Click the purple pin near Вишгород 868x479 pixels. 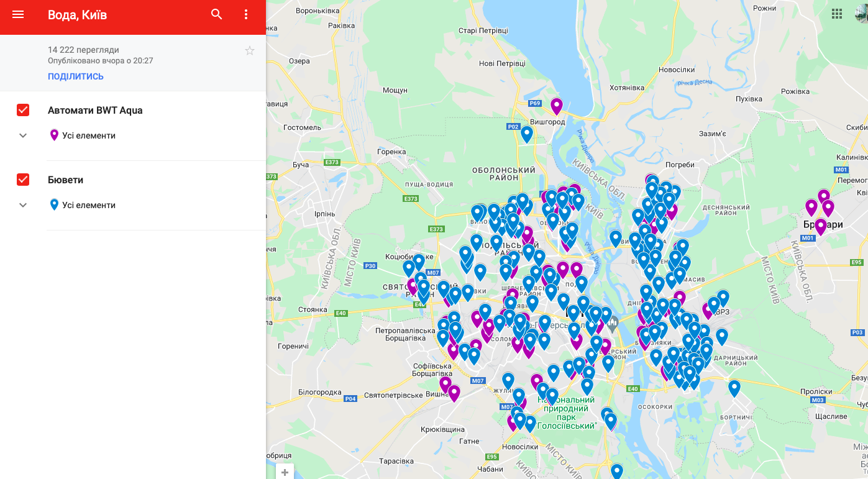(556, 106)
